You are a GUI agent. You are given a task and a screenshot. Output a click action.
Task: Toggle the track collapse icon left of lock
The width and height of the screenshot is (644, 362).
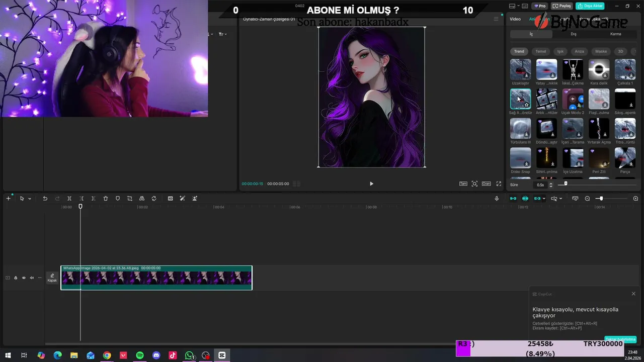tap(8, 278)
